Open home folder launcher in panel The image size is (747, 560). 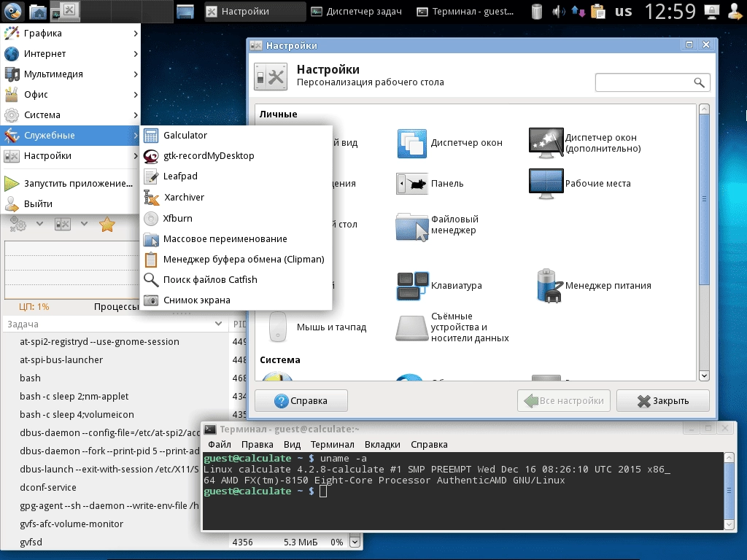(x=38, y=12)
